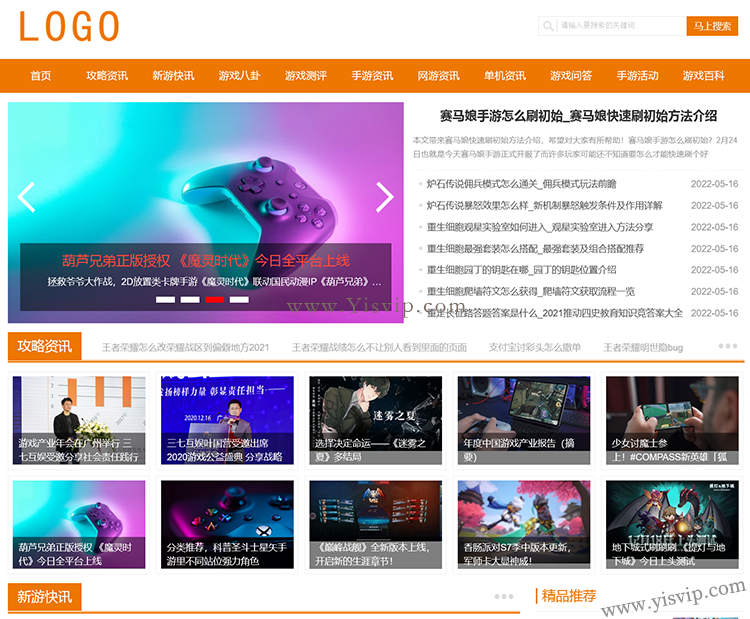
Task: Open the 新游快讯 nav menu item
Action: click(173, 76)
